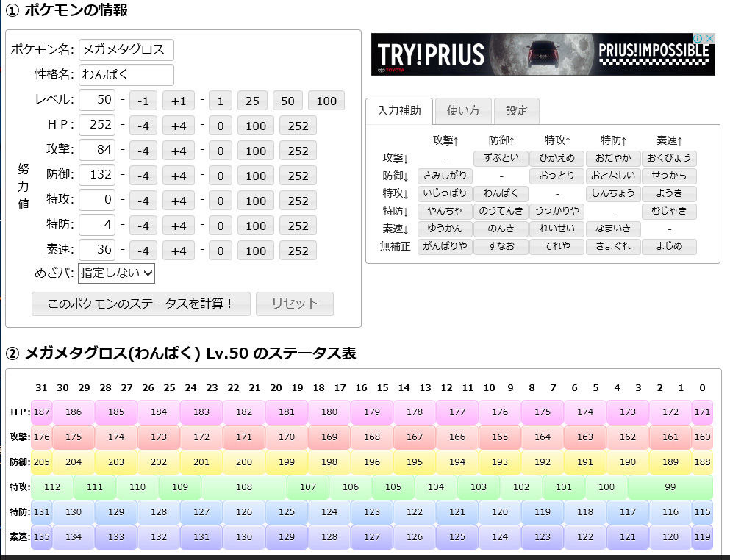Select the 入力補助 tab
730x560 pixels.
click(399, 111)
